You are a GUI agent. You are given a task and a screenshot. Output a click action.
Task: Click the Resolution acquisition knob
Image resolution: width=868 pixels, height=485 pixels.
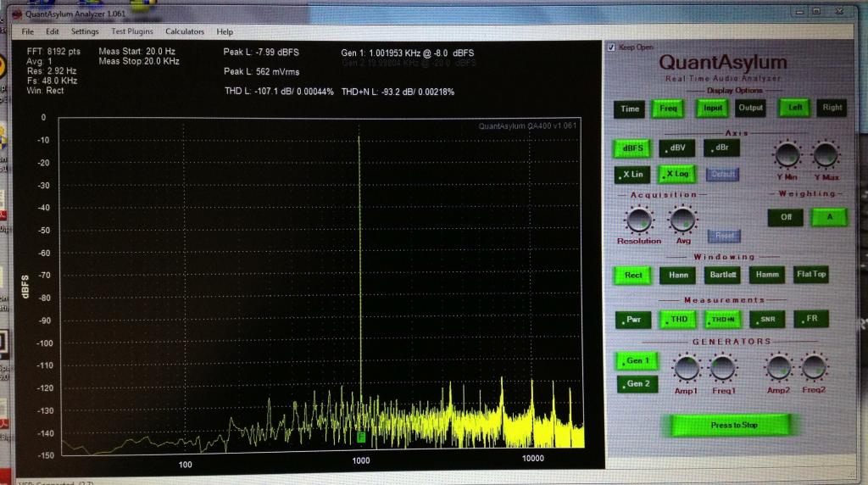[x=639, y=220]
